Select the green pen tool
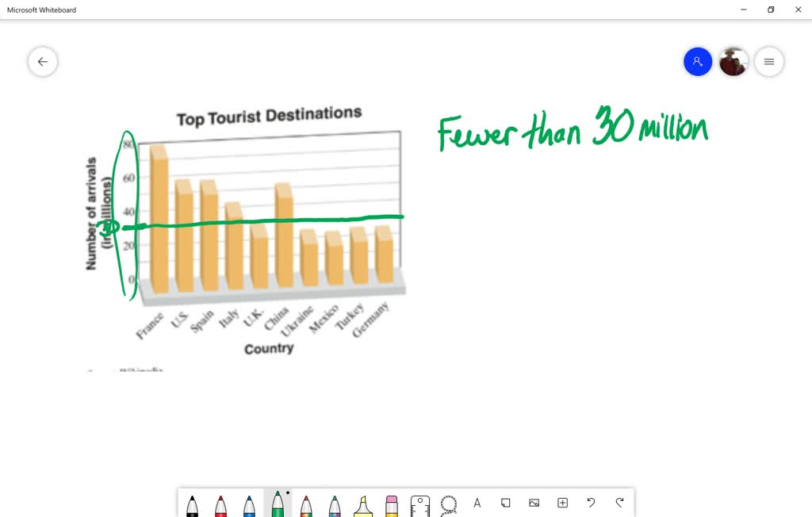 [x=278, y=505]
